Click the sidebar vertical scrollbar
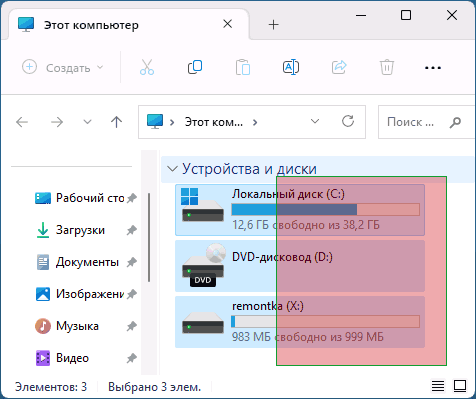 coord(149,237)
